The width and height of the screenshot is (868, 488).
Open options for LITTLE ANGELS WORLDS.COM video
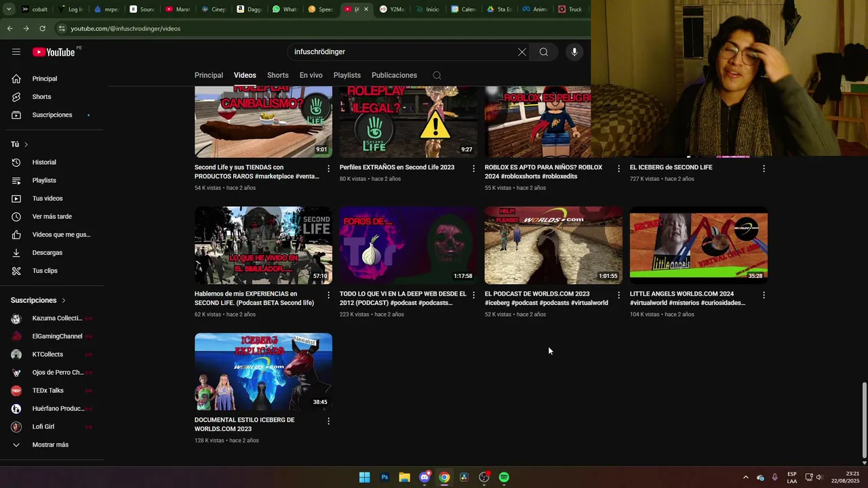coord(764,295)
